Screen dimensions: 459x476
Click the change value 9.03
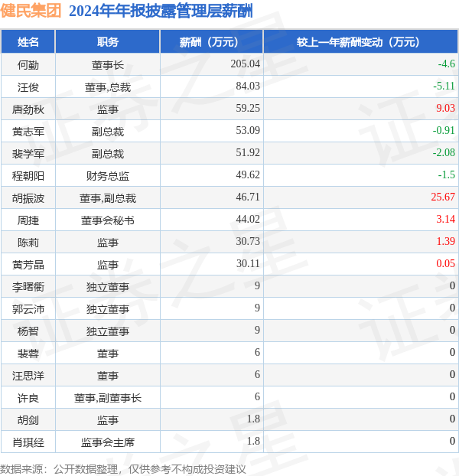[x=445, y=108]
